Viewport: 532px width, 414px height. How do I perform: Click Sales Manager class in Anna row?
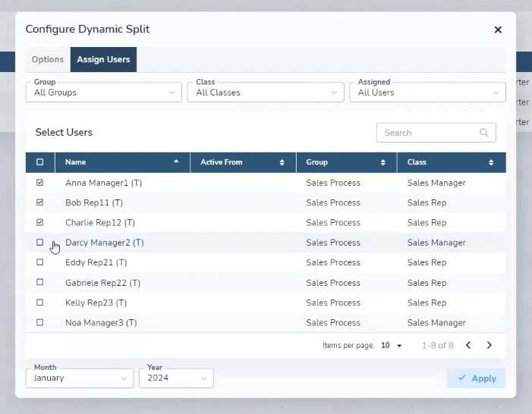(436, 183)
